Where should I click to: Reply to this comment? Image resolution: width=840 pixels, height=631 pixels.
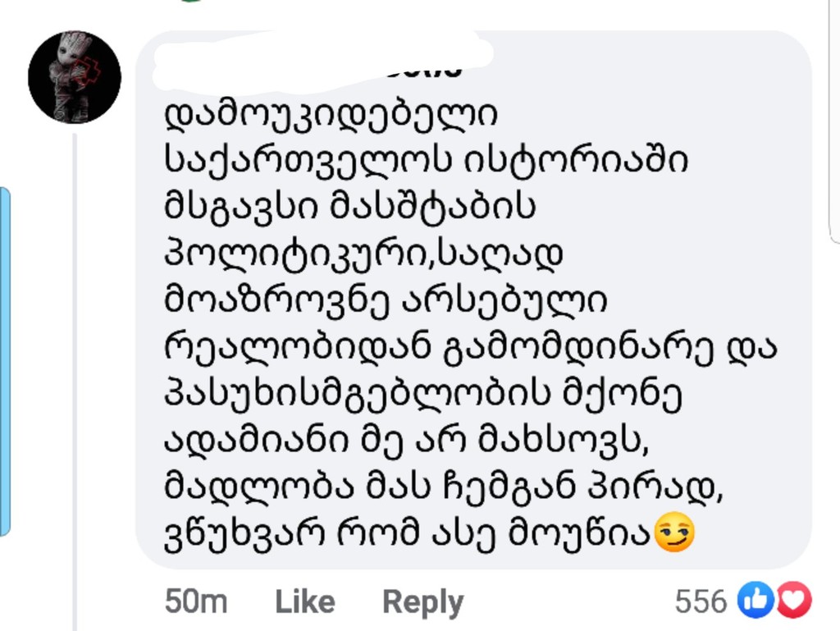pyautogui.click(x=422, y=601)
